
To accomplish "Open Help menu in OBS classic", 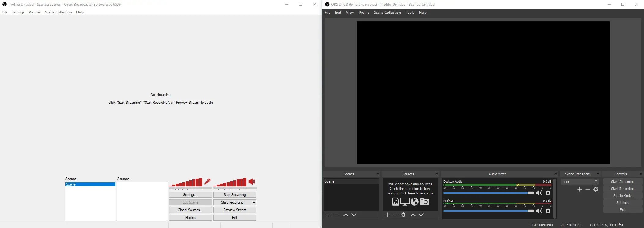I will pyautogui.click(x=80, y=12).
